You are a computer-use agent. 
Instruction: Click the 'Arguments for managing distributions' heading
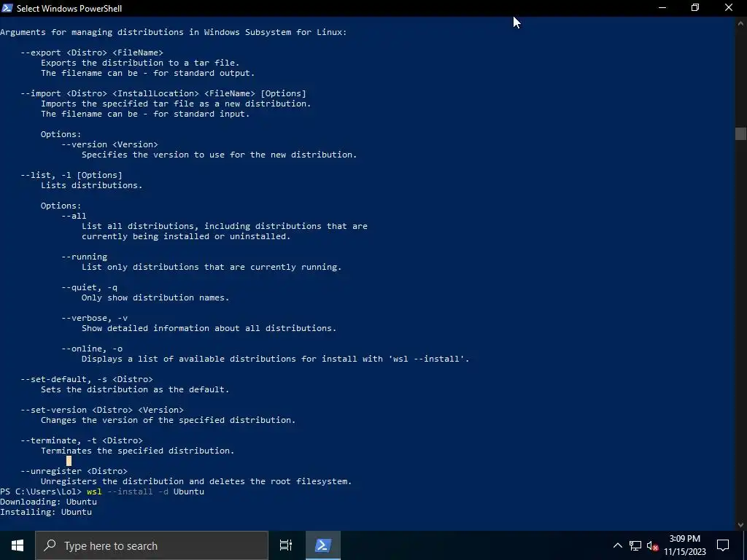[174, 32]
